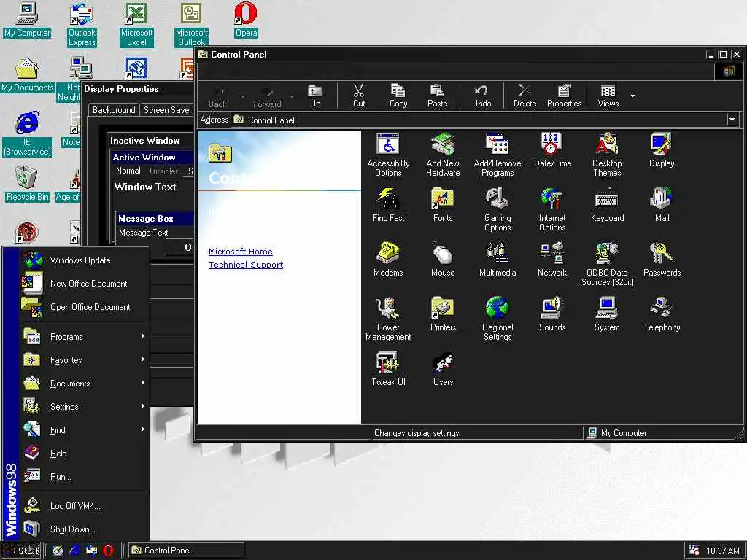
Task: Open the Address bar dropdown
Action: click(x=732, y=120)
